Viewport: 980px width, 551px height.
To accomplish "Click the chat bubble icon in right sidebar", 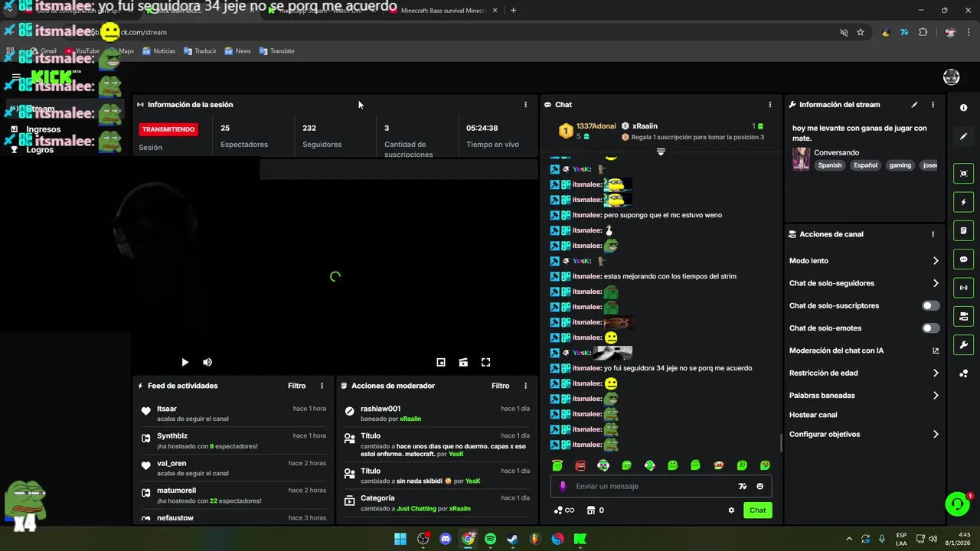I will point(964,259).
